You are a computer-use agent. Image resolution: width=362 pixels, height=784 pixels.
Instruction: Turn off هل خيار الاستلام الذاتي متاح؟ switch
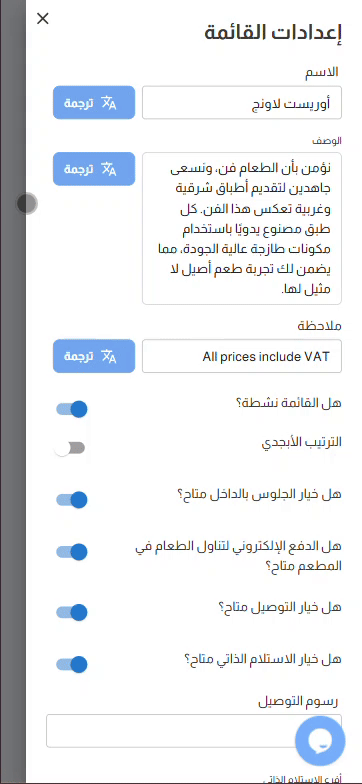[72, 664]
